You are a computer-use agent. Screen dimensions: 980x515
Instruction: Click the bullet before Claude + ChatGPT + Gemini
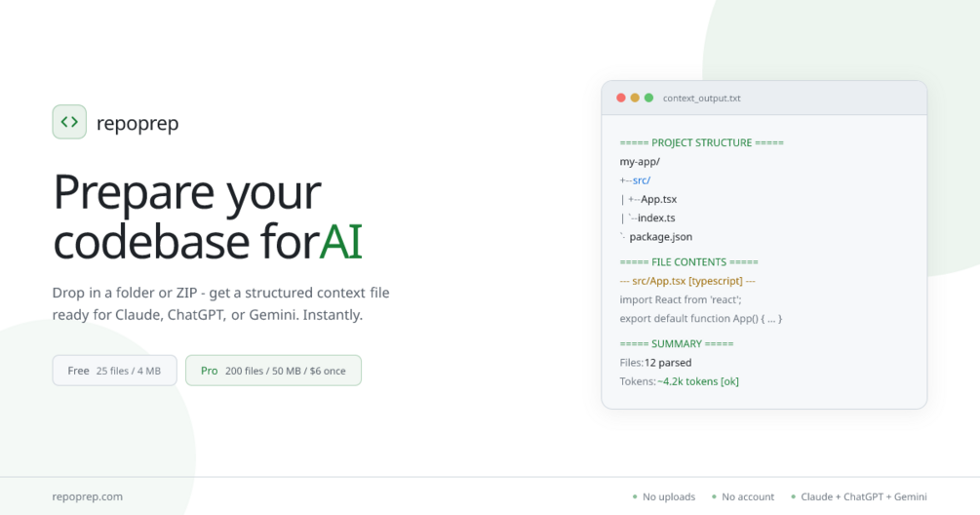click(x=793, y=496)
